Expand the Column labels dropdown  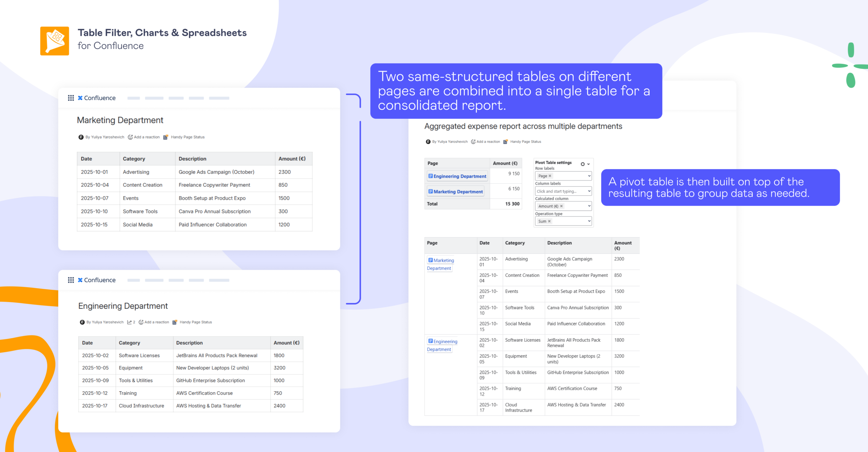point(589,191)
